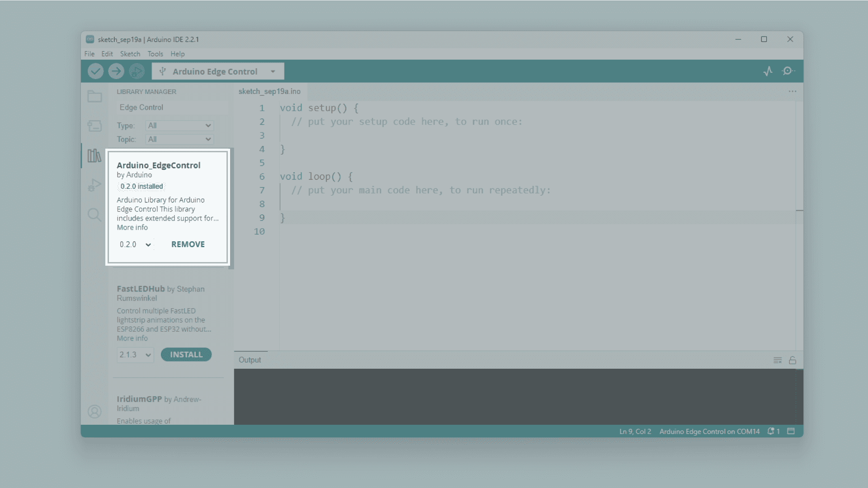Image resolution: width=868 pixels, height=488 pixels.
Task: Clear the Output panel
Action: (778, 360)
